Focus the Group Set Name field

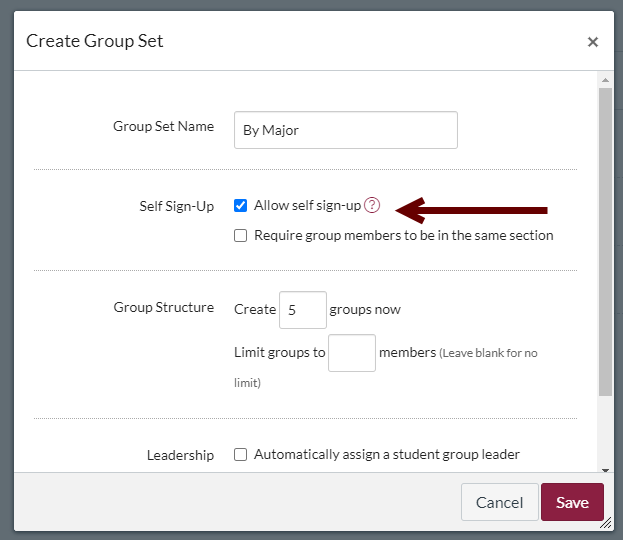click(346, 130)
